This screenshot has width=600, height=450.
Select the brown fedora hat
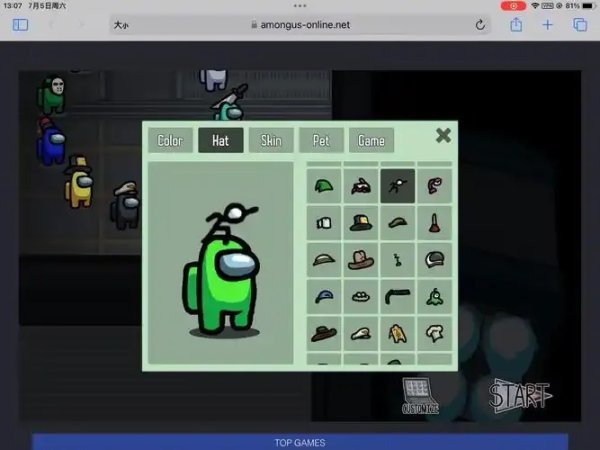click(x=324, y=333)
